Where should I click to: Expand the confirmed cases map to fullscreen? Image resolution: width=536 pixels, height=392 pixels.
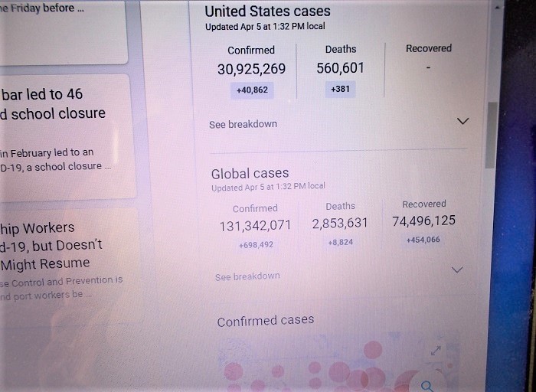(x=436, y=351)
